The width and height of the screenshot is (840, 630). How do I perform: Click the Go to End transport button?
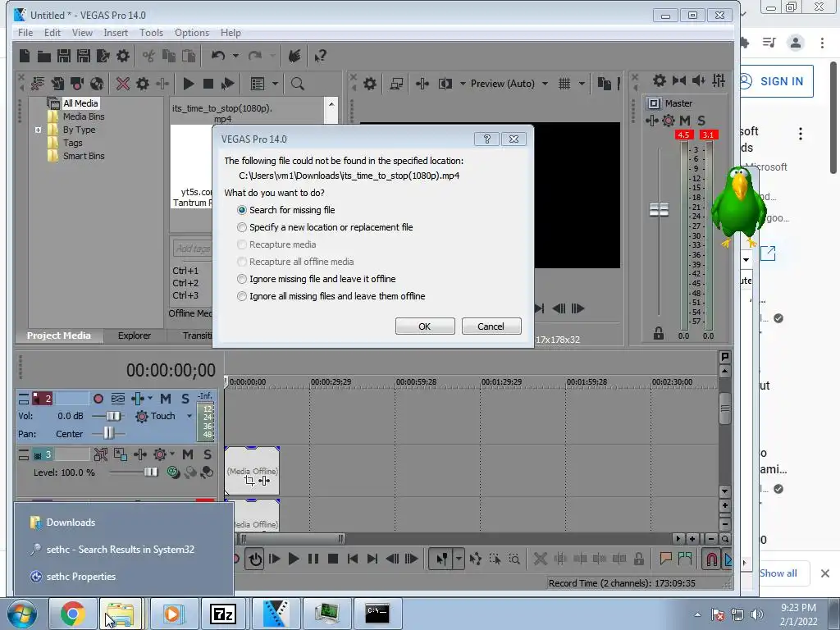[372, 559]
